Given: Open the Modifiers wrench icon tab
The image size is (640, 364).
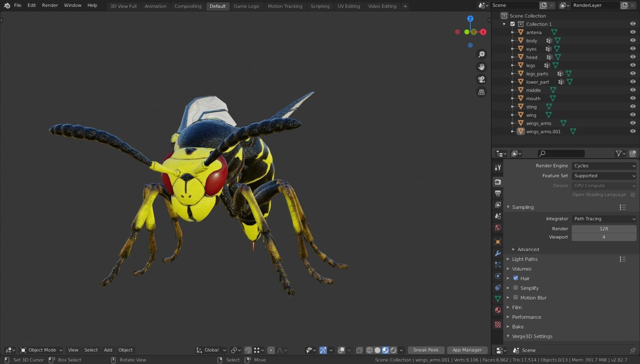Looking at the screenshot, I should tap(498, 253).
